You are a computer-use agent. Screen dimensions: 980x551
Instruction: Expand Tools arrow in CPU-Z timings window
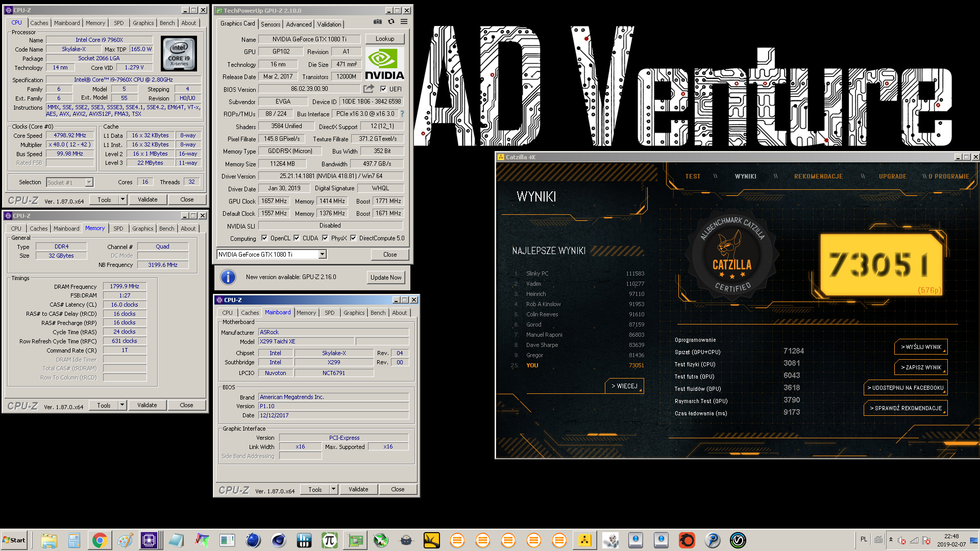tap(122, 405)
